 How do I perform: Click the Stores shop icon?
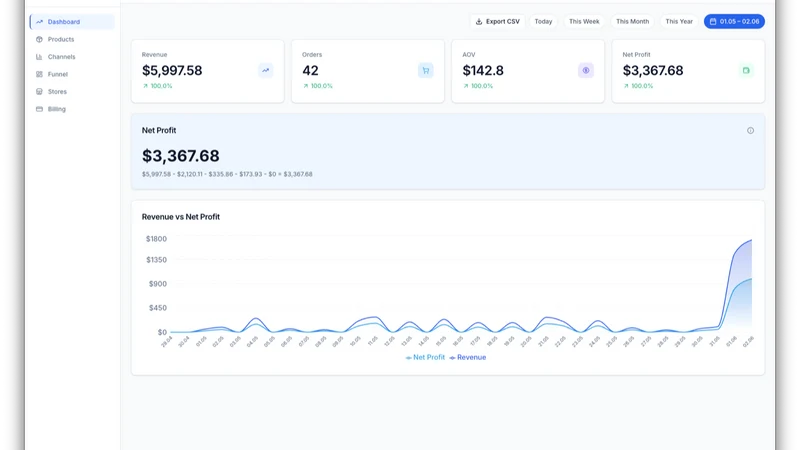pyautogui.click(x=39, y=91)
